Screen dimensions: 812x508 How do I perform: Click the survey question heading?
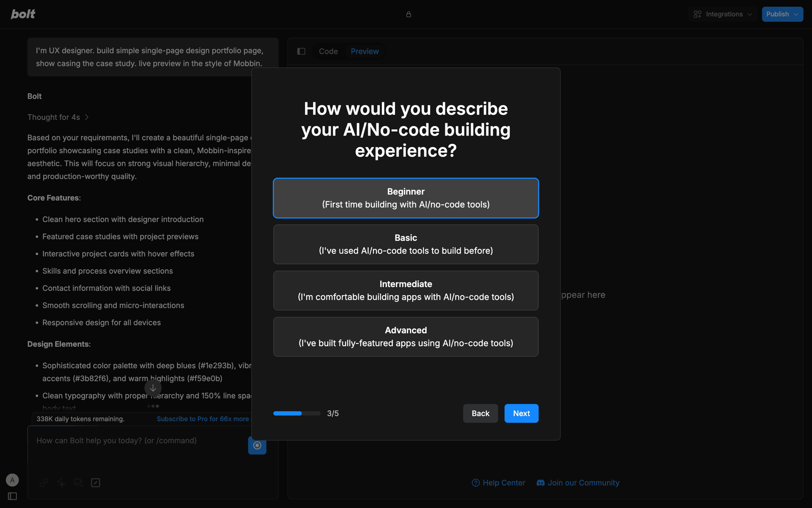pos(406,130)
